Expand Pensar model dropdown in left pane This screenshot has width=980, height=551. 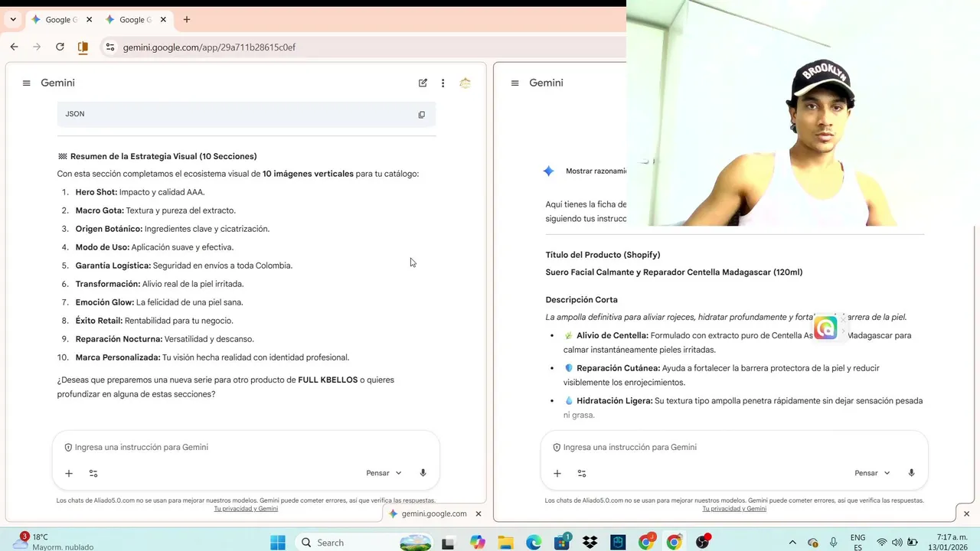click(x=384, y=473)
